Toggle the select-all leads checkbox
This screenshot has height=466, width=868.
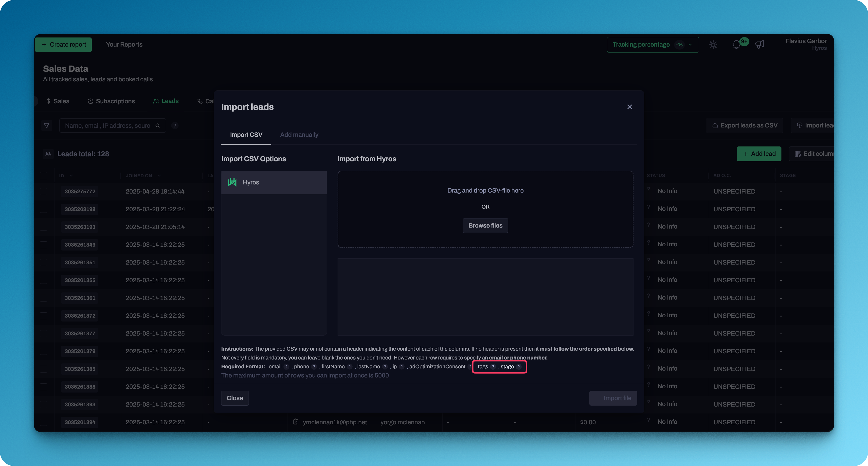pos(43,176)
